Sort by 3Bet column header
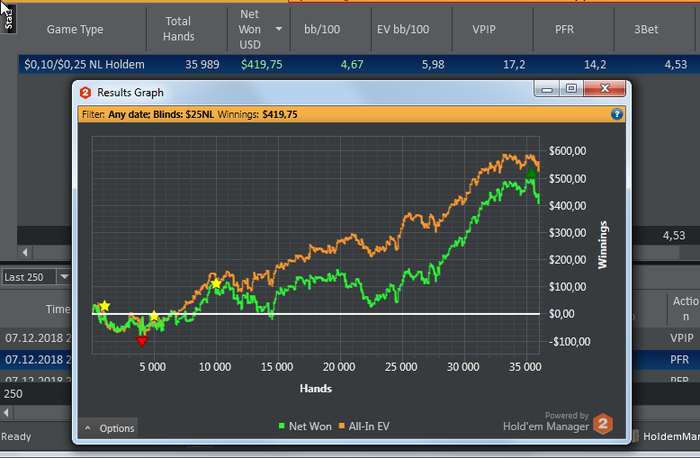Image resolution: width=700 pixels, height=458 pixels. (x=646, y=29)
